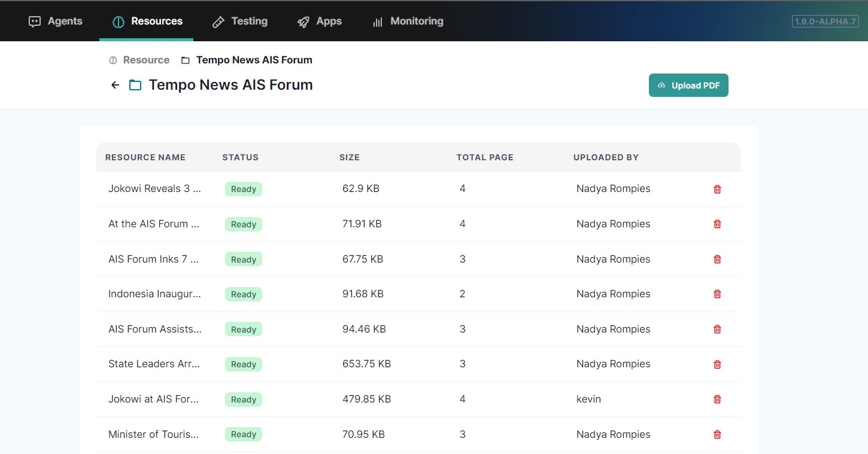Delete the State Leaders Arr... resource
Screen dimensions: 868x454
click(717, 364)
